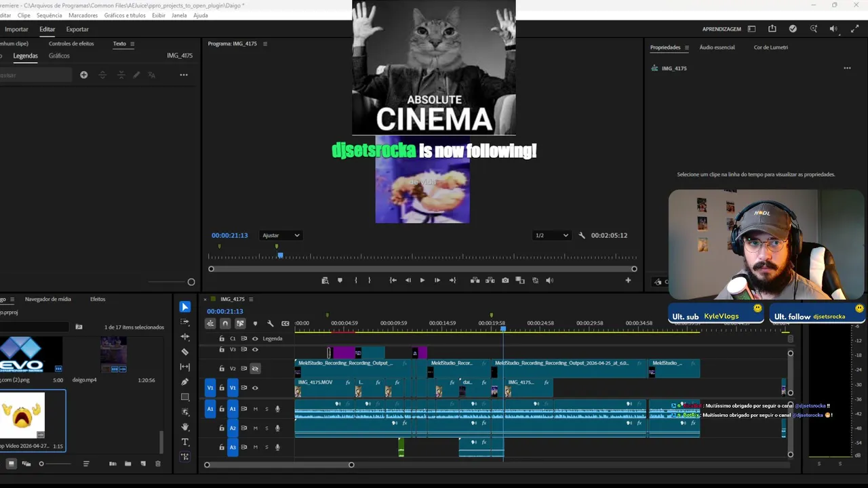Click the sort icons list button in project panel

(86, 464)
